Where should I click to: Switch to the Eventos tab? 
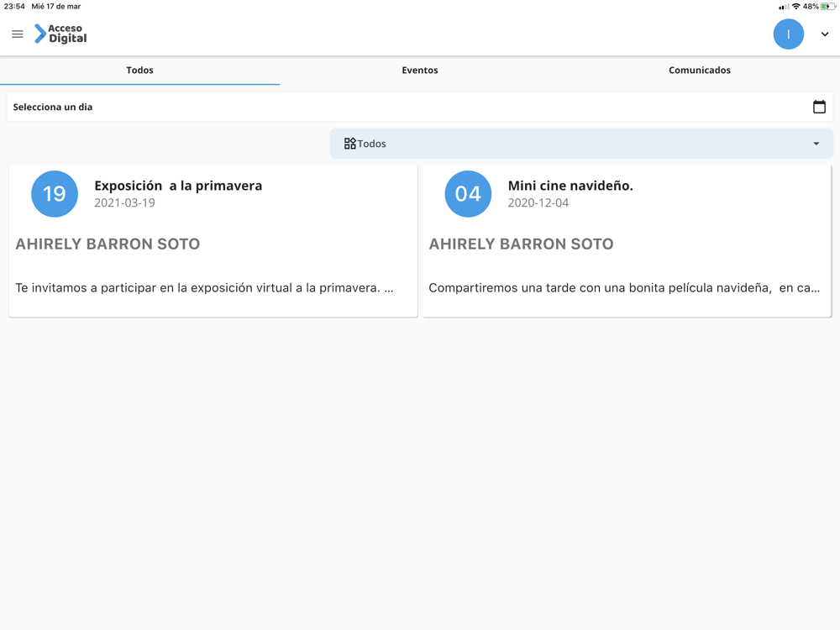(x=420, y=71)
